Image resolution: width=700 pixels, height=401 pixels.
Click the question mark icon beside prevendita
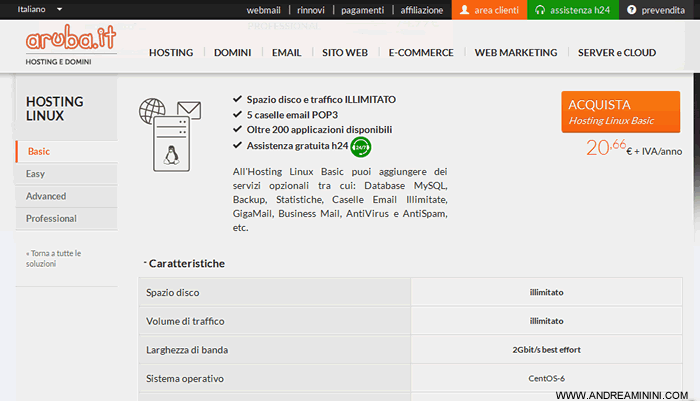tap(632, 10)
